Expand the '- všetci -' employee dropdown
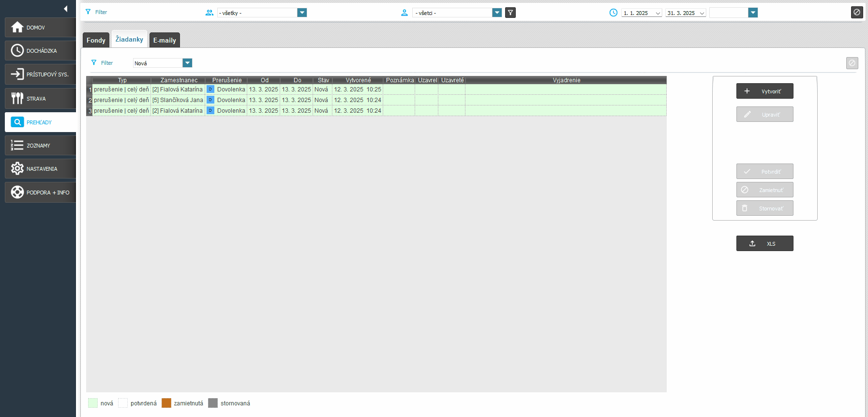868x417 pixels. 497,13
